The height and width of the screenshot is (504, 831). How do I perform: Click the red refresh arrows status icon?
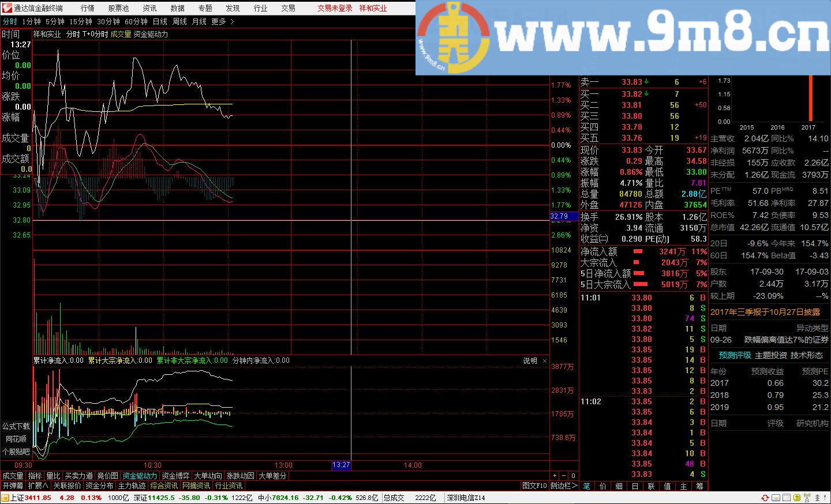[x=765, y=498]
